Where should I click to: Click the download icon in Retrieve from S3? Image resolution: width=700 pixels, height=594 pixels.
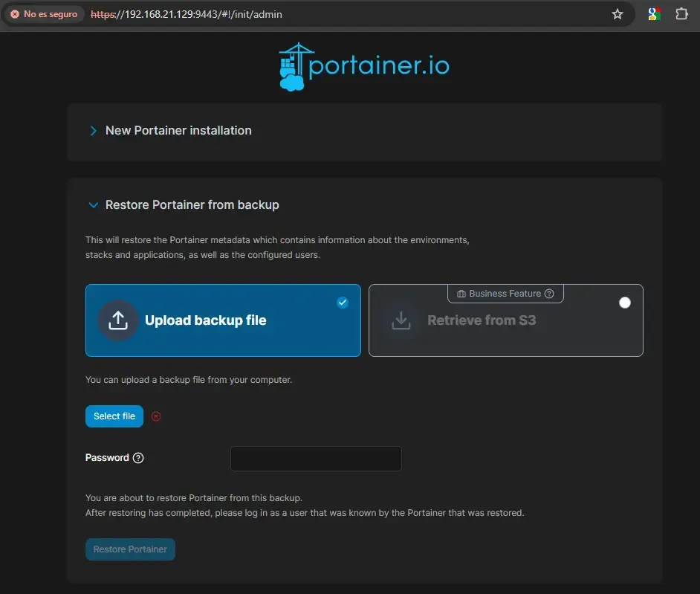(401, 320)
